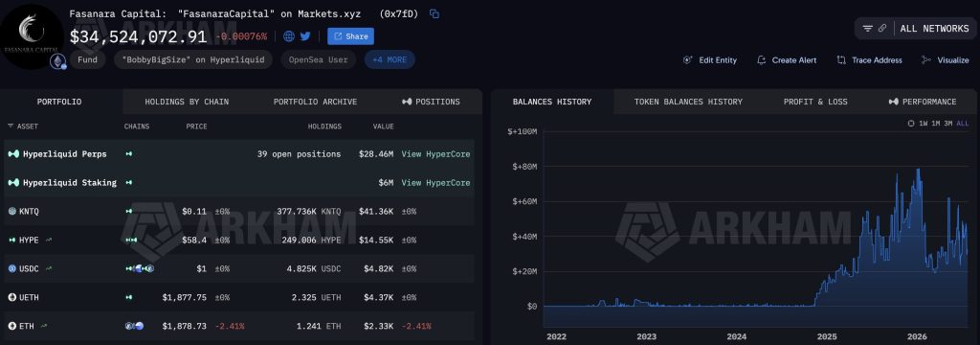Click the Hyperliquid Perps logo icon
The width and height of the screenshot is (980, 345).
13,154
